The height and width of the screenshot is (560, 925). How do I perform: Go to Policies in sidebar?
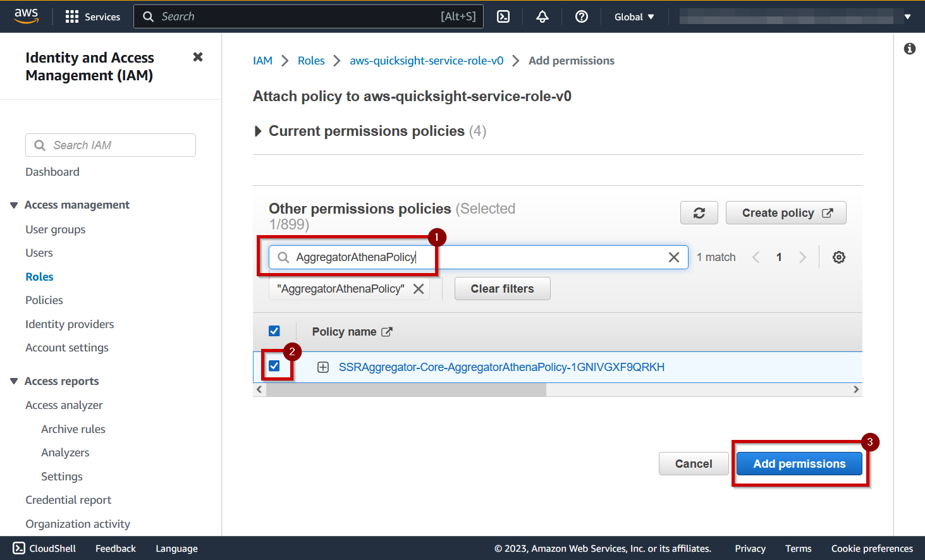(44, 300)
